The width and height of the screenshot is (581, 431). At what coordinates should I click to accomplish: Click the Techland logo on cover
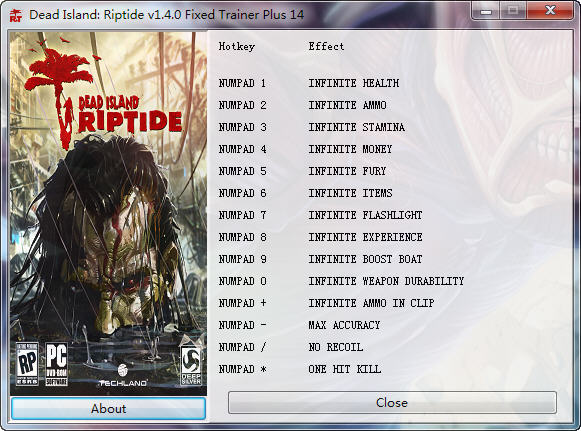pos(123,376)
